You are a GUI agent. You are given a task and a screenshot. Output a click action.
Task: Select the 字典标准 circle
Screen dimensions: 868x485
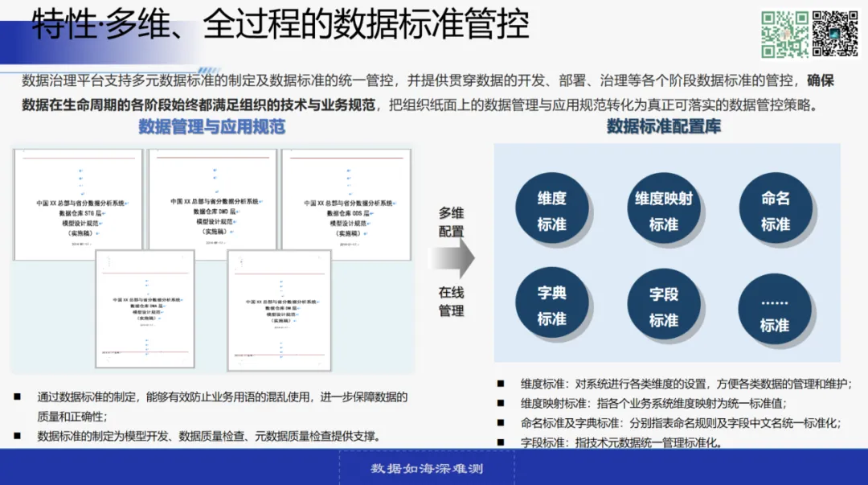(552, 304)
